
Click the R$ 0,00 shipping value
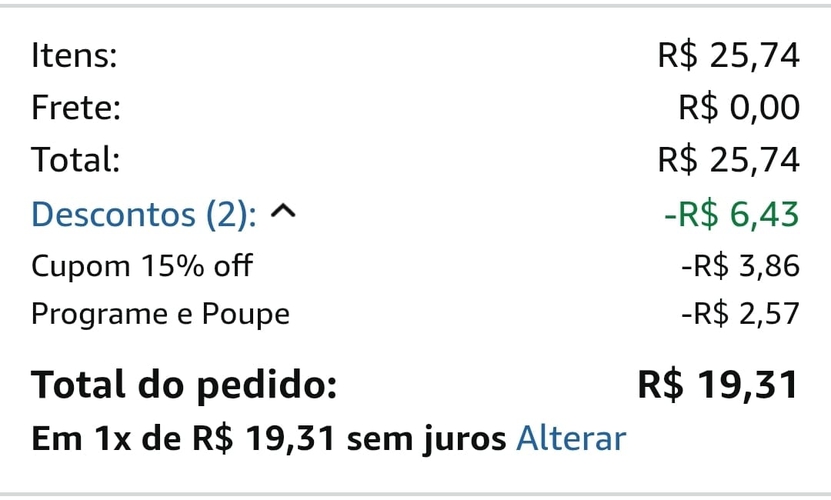tap(739, 107)
